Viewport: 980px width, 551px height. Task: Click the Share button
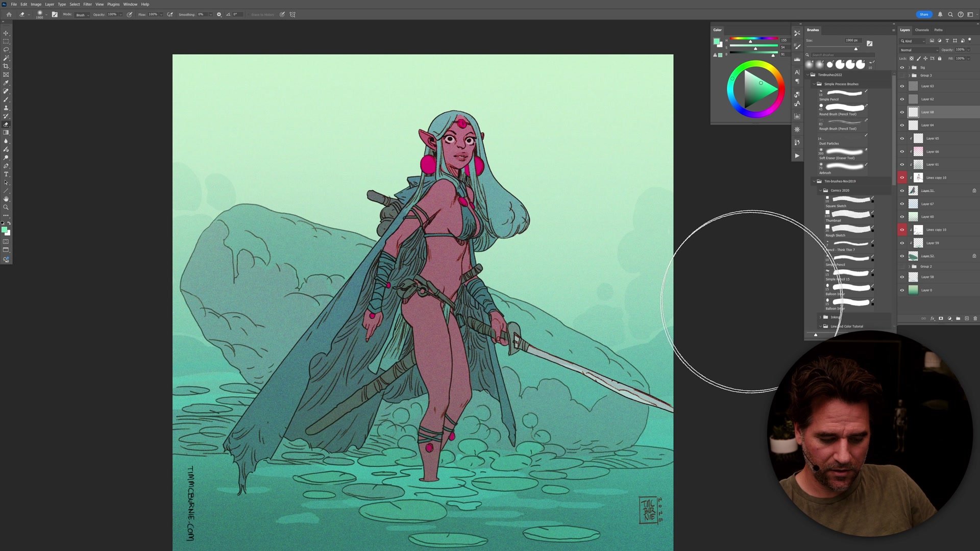(924, 14)
